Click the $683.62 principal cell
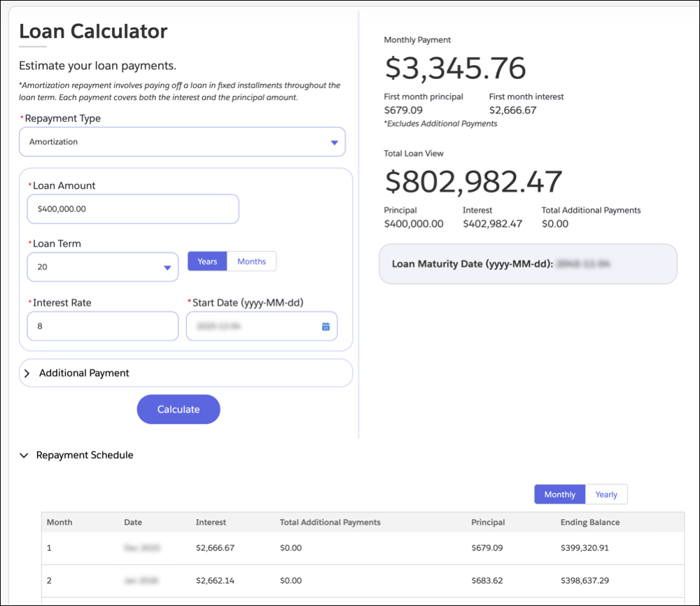Viewport: 700px width, 606px height. (x=486, y=581)
